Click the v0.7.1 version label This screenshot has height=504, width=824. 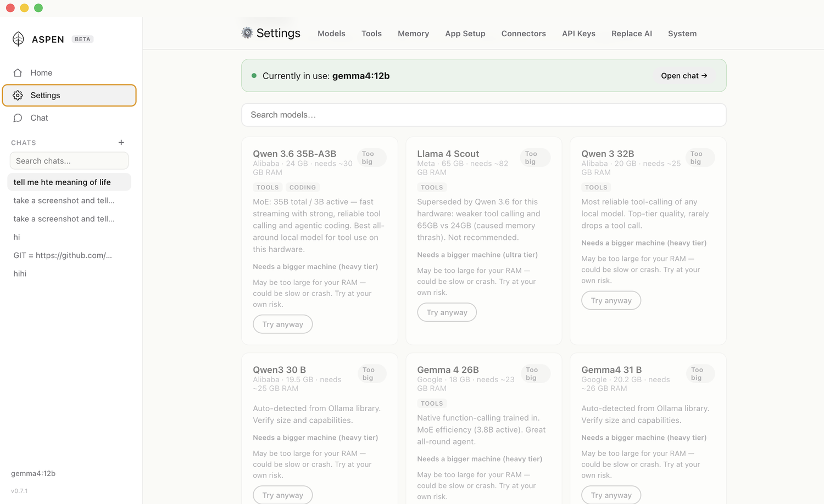click(19, 491)
